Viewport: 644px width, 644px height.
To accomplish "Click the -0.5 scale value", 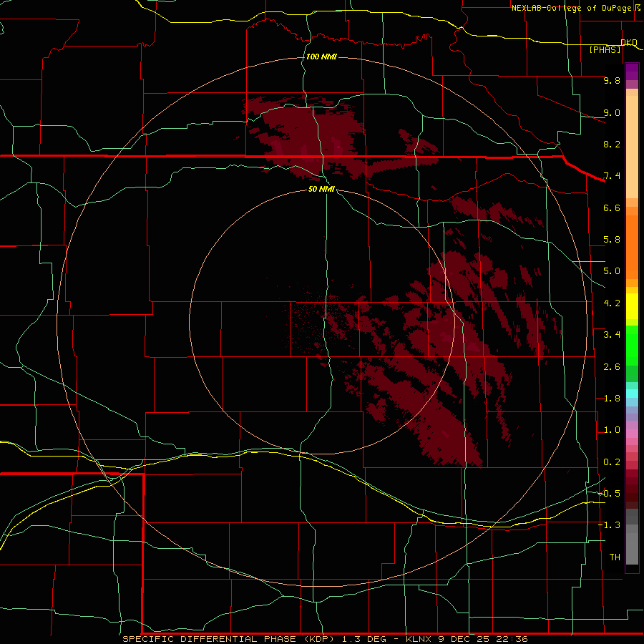I will pyautogui.click(x=609, y=494).
